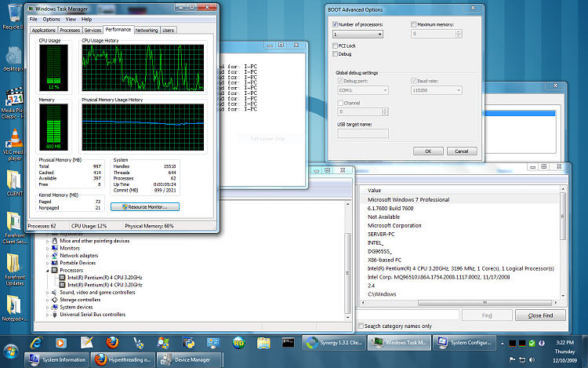
Task: Open the COM1: debug port dropdown
Action: click(363, 90)
